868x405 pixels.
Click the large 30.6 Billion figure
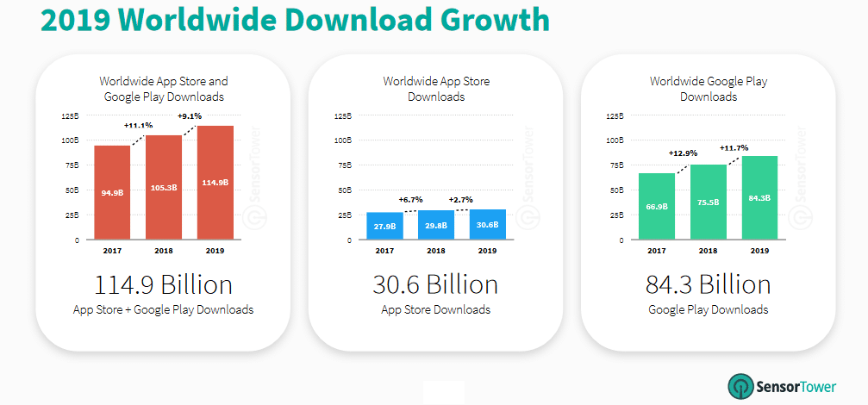[435, 284]
